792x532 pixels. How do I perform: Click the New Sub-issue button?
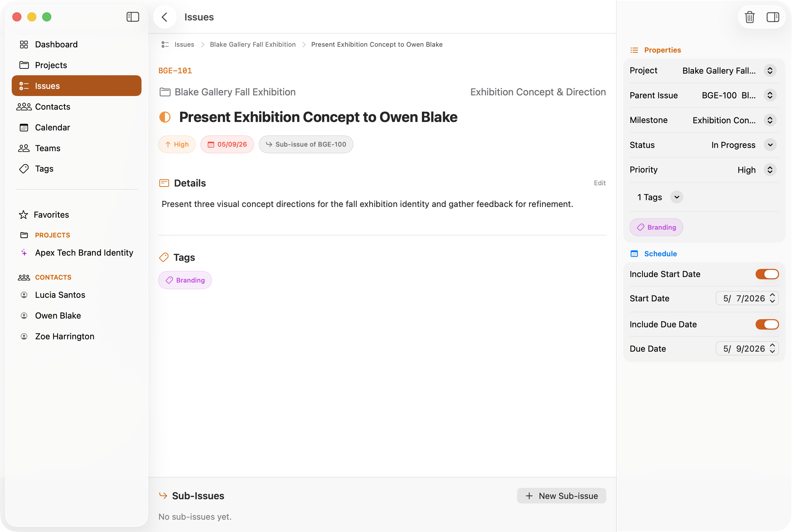[x=562, y=496]
